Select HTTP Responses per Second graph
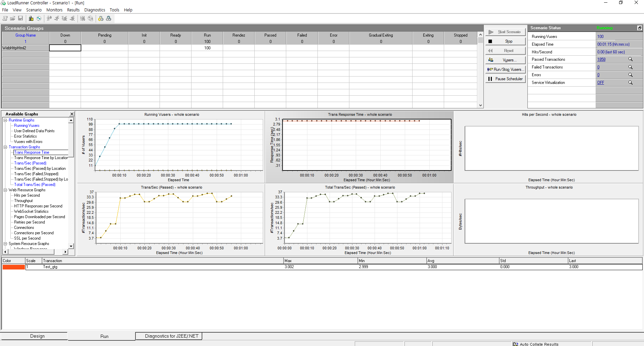This screenshot has width=644, height=346. click(x=38, y=206)
